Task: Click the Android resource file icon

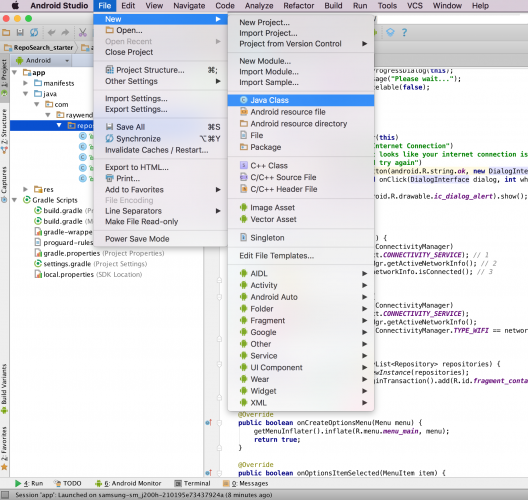Action: (x=244, y=112)
